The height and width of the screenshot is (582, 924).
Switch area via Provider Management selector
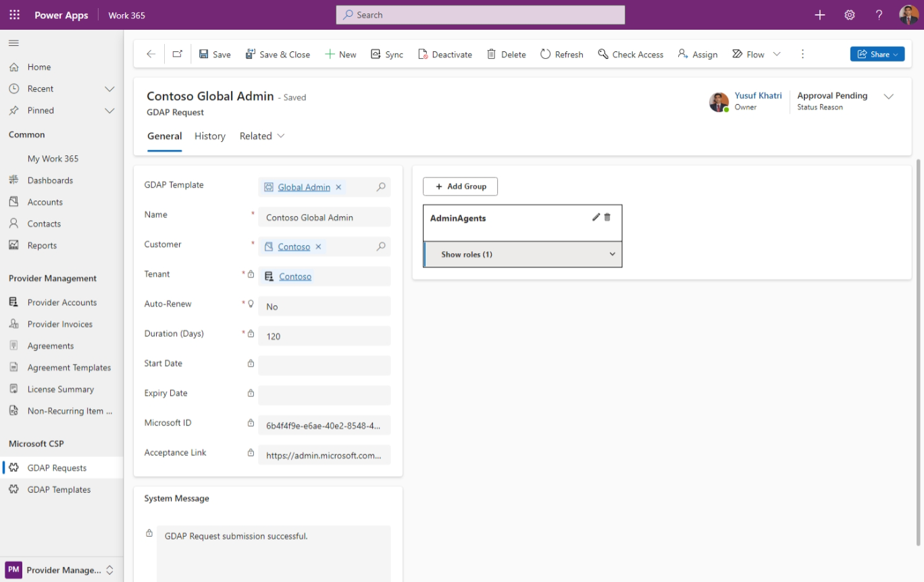tap(61, 570)
